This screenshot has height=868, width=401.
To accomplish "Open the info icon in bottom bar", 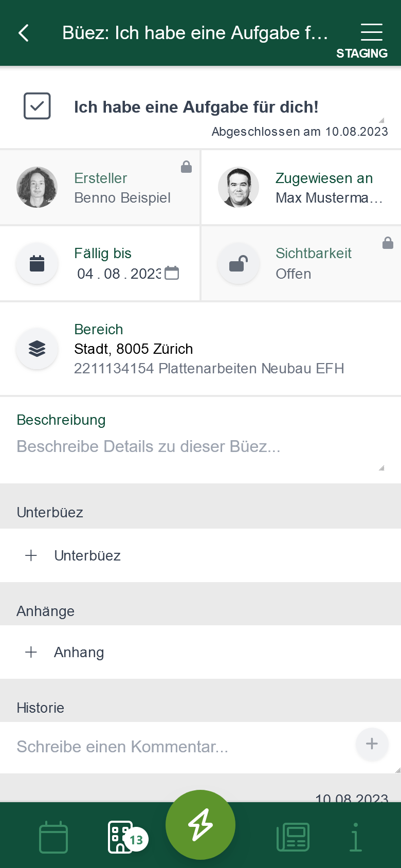I will coord(355,837).
